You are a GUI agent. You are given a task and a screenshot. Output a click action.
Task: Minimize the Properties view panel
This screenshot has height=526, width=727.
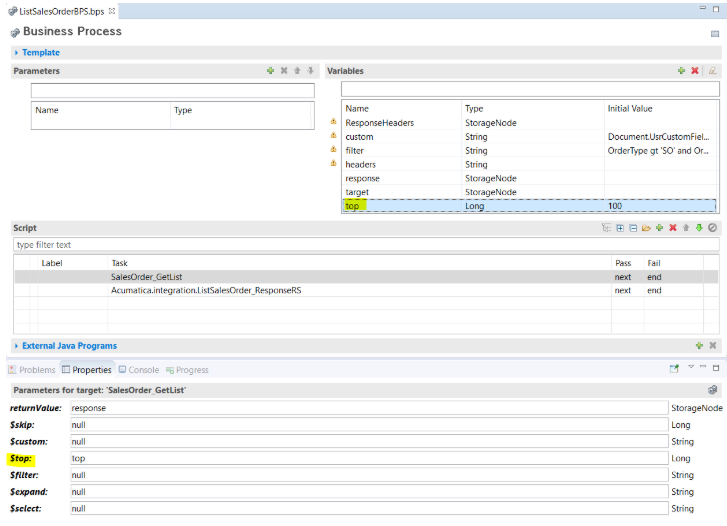tap(703, 367)
